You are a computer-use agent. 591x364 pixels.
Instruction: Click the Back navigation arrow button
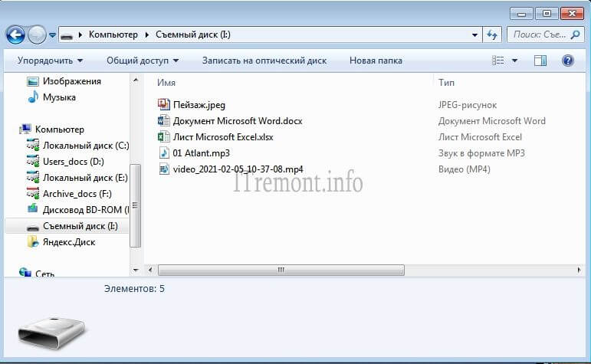15,34
